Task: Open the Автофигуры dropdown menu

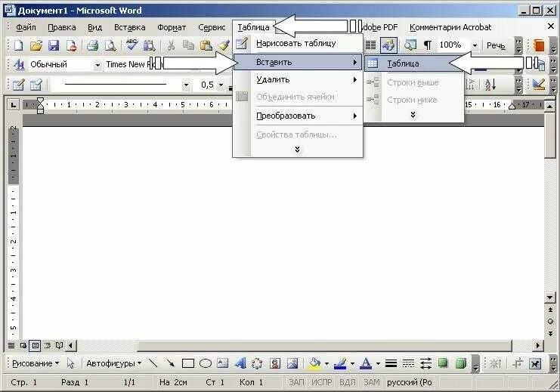Action: tap(113, 363)
